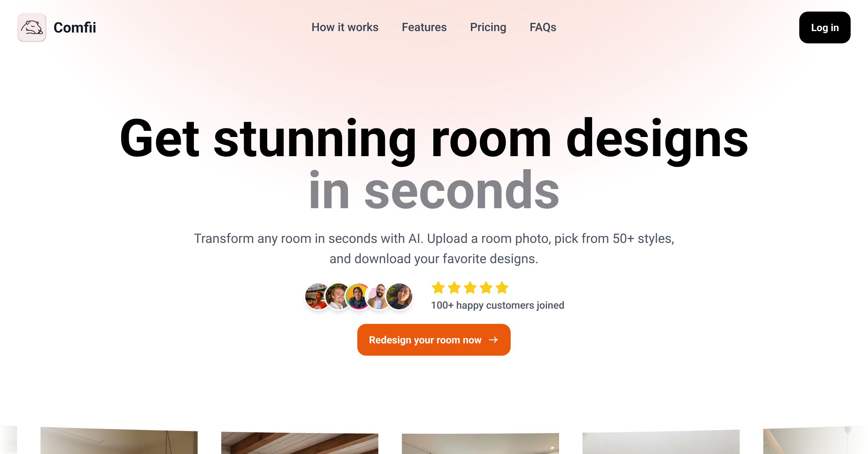Click Redesign your room now button

(434, 340)
